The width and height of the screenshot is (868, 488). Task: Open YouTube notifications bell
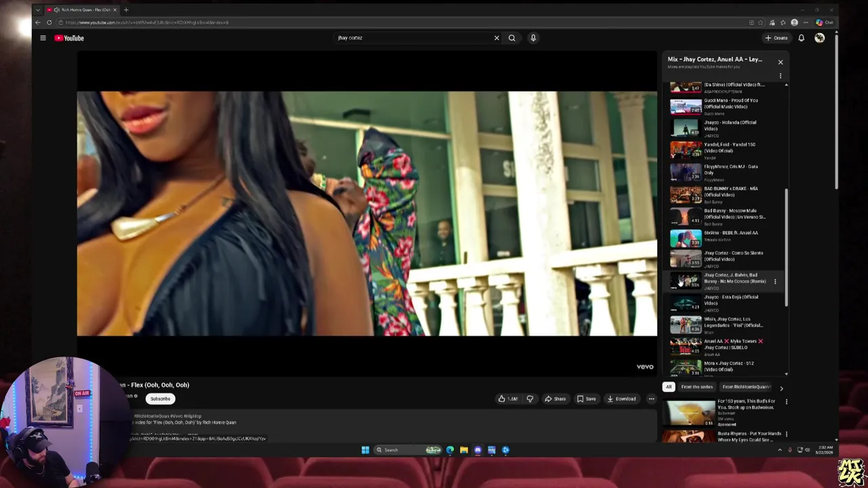[x=801, y=38]
